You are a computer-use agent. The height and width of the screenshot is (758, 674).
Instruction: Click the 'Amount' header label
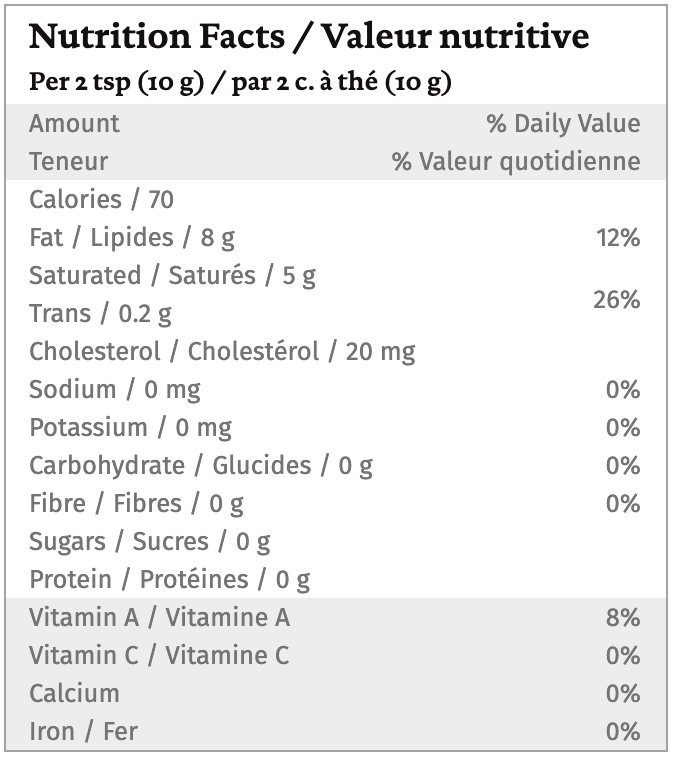74,123
